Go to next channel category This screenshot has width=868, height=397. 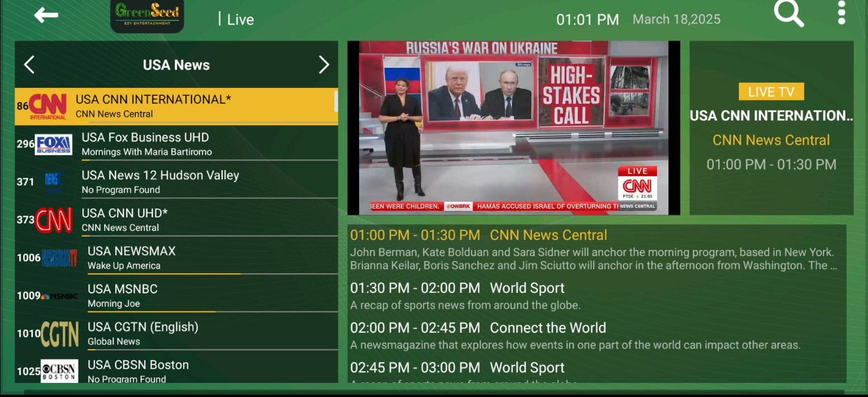pyautogui.click(x=324, y=65)
